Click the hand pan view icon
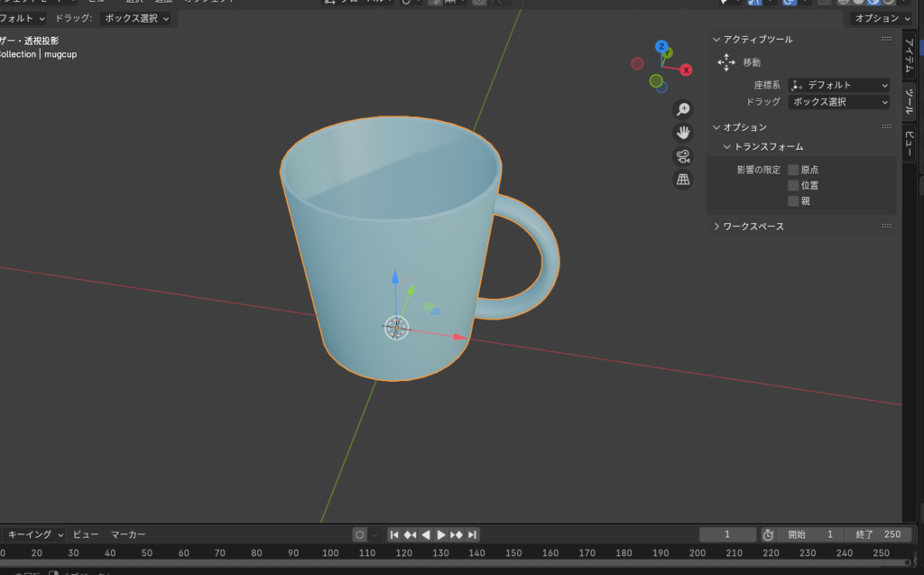 coord(683,133)
